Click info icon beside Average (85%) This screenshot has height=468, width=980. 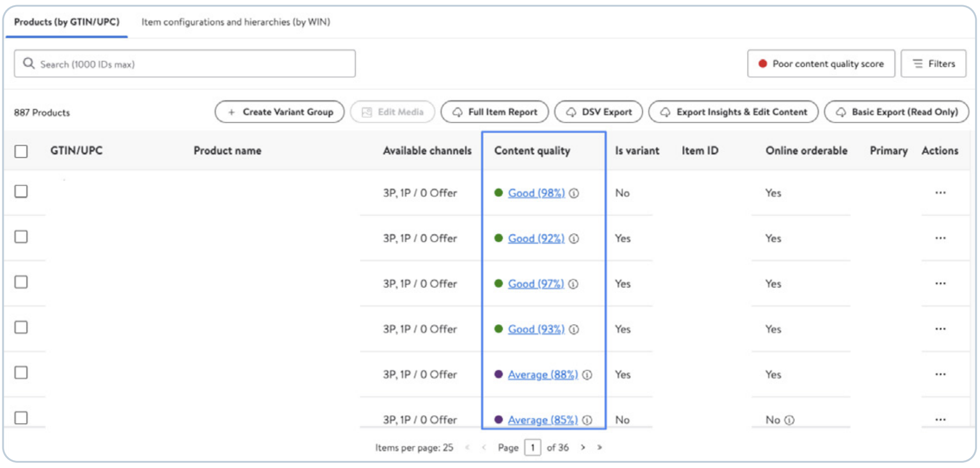pos(587,420)
